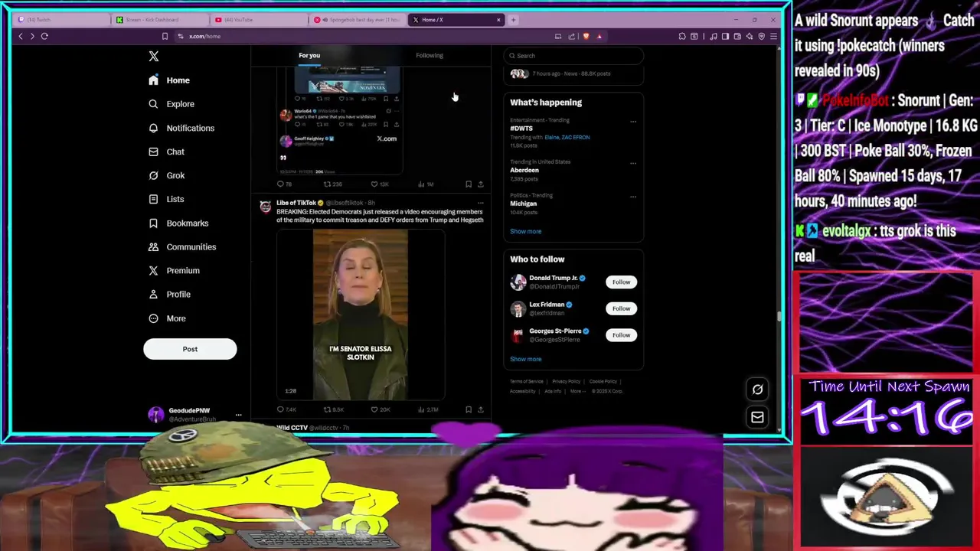Image resolution: width=980 pixels, height=551 pixels.
Task: Click the browser back arrow
Action: click(21, 36)
